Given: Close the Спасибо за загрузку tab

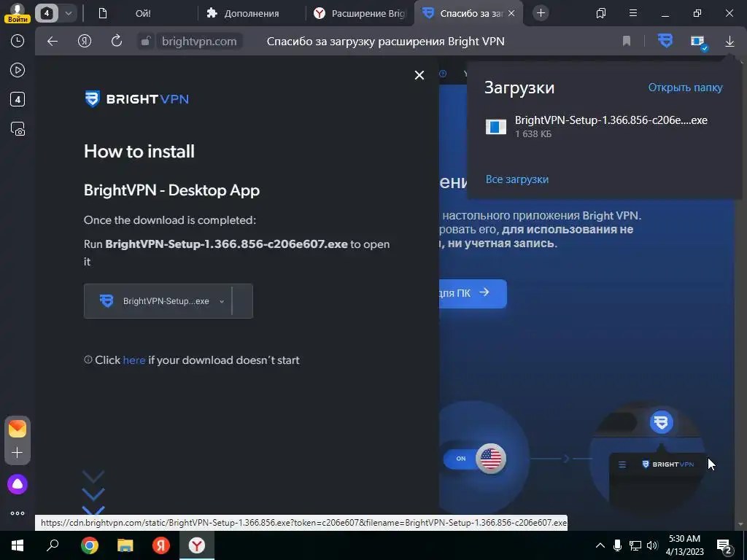Looking at the screenshot, I should tap(511, 13).
